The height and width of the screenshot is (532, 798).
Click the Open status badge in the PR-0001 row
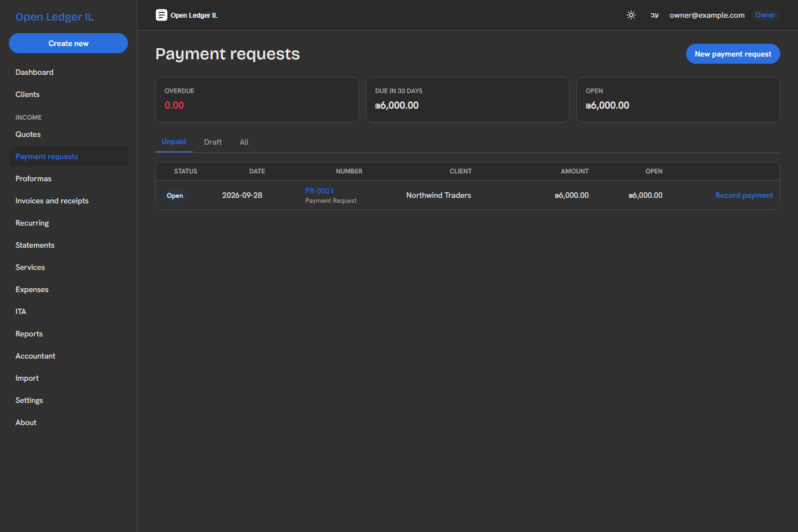click(175, 196)
